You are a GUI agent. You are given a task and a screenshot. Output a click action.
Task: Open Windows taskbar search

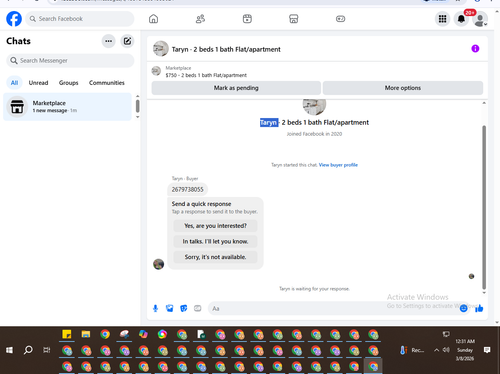coord(28,350)
